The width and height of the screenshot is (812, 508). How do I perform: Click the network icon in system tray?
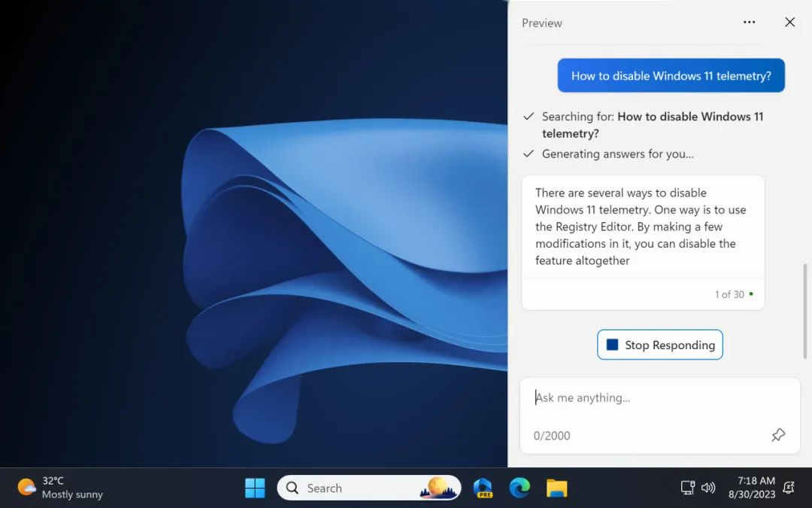687,488
